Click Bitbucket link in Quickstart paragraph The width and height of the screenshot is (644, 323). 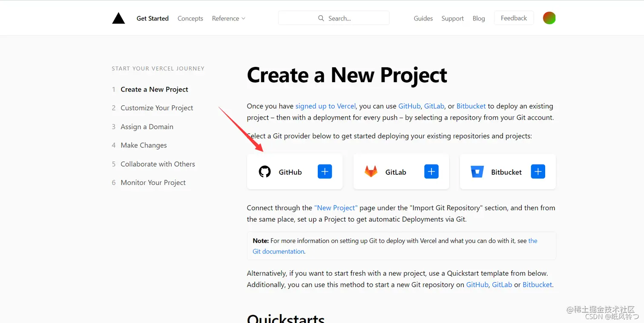537,285
